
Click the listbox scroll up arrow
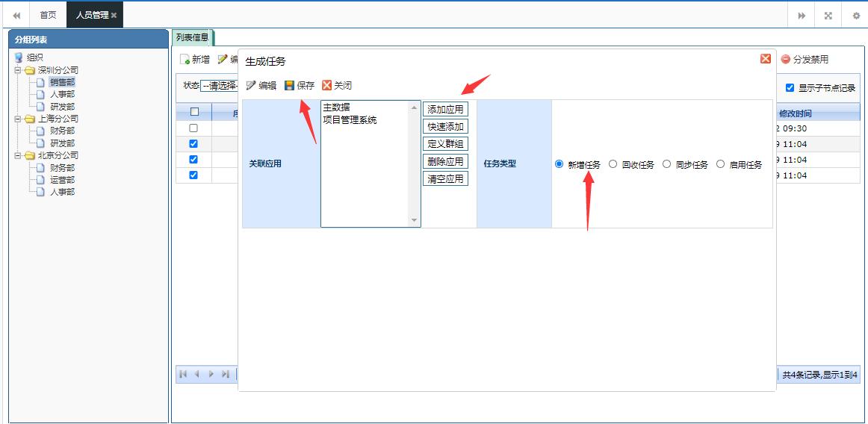[x=415, y=107]
